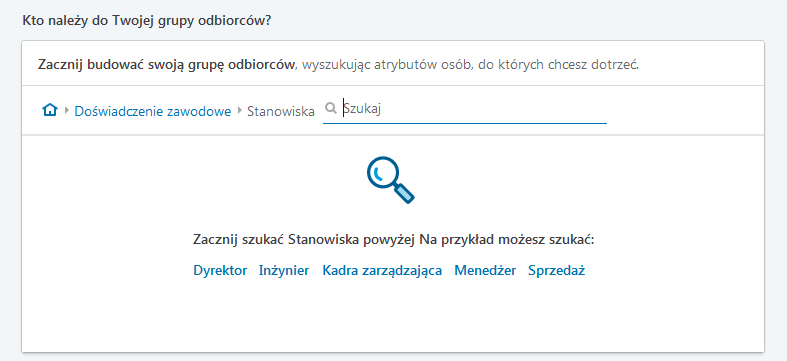
Task: Click the blue underline of the search box
Action: pos(465,123)
